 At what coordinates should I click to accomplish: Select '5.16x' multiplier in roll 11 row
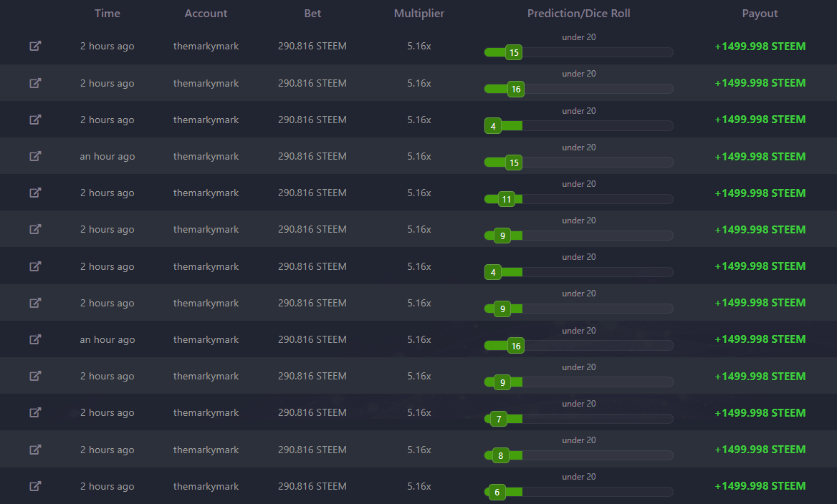click(x=419, y=193)
